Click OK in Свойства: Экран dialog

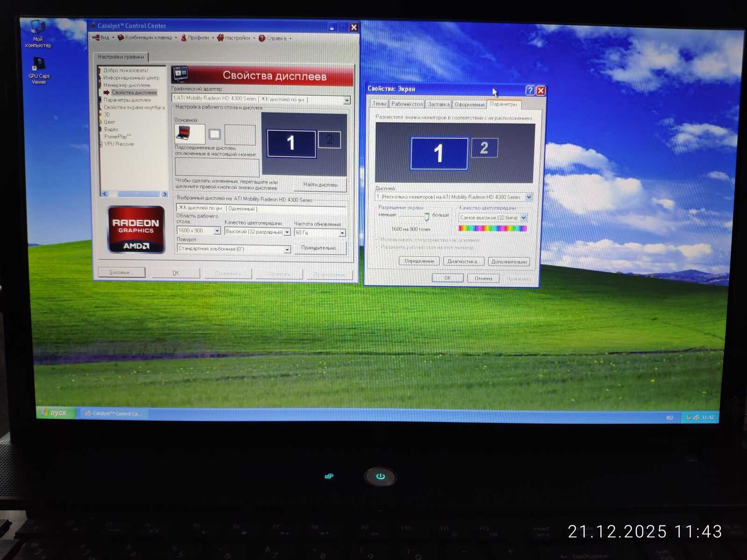(x=447, y=278)
